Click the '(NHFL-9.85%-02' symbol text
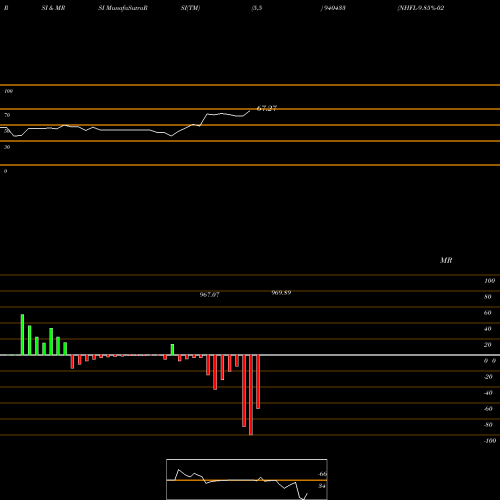This screenshot has width=500, height=500. [x=421, y=8]
